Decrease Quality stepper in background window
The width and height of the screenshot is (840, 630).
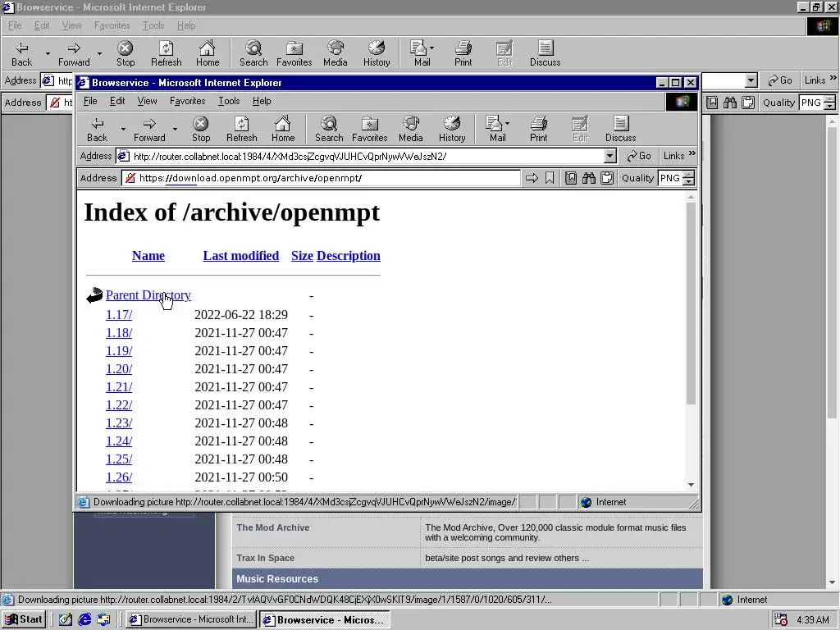830,106
